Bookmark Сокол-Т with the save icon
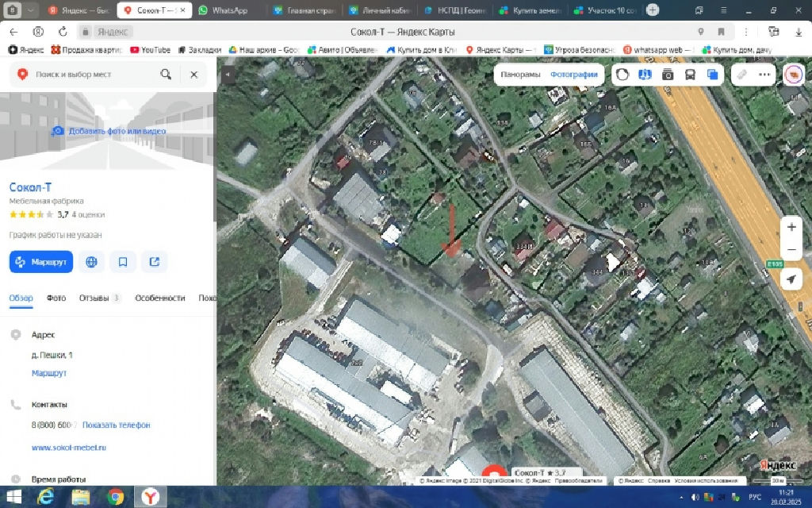 [x=123, y=262]
